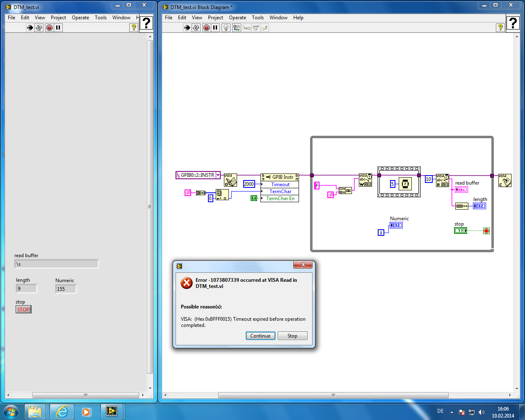525x420 pixels.
Task: Open the Help menu in block diagram
Action: pos(298,18)
